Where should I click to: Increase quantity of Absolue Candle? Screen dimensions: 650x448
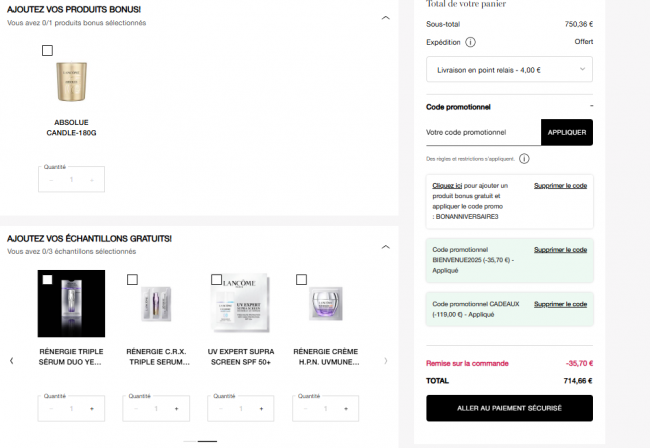pos(92,180)
